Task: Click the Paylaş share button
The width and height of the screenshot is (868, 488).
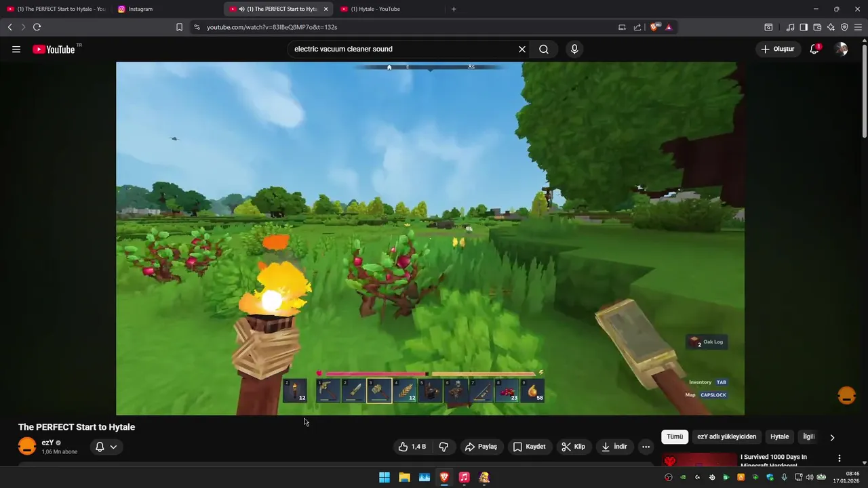Action: [x=481, y=447]
